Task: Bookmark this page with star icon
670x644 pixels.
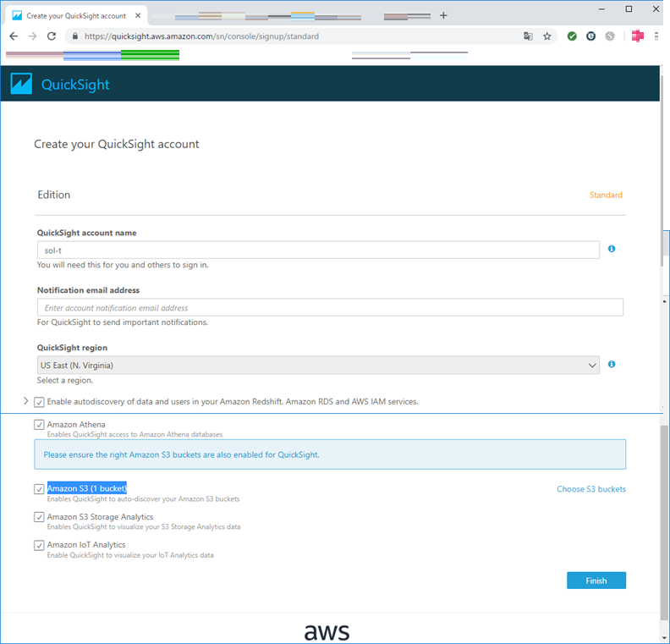Action: pyautogui.click(x=547, y=36)
